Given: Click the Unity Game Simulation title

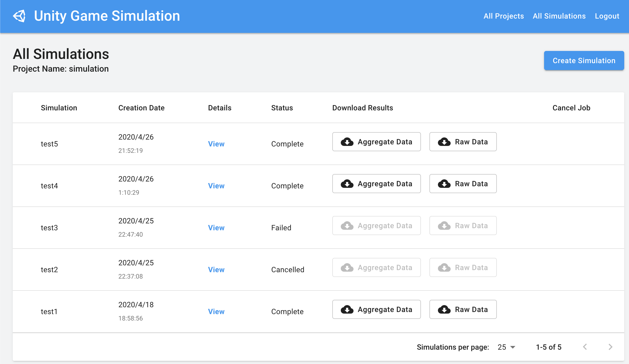Looking at the screenshot, I should pyautogui.click(x=107, y=16).
